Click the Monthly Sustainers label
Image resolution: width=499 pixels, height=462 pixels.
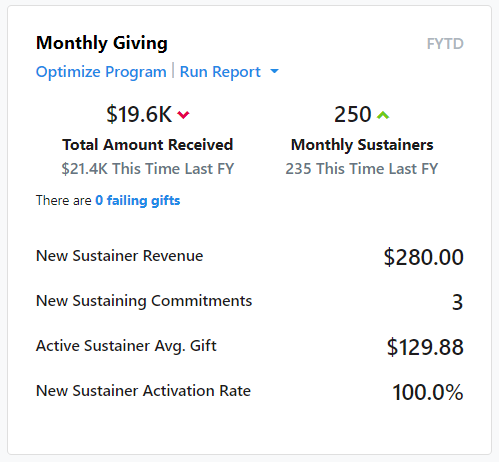pos(362,145)
